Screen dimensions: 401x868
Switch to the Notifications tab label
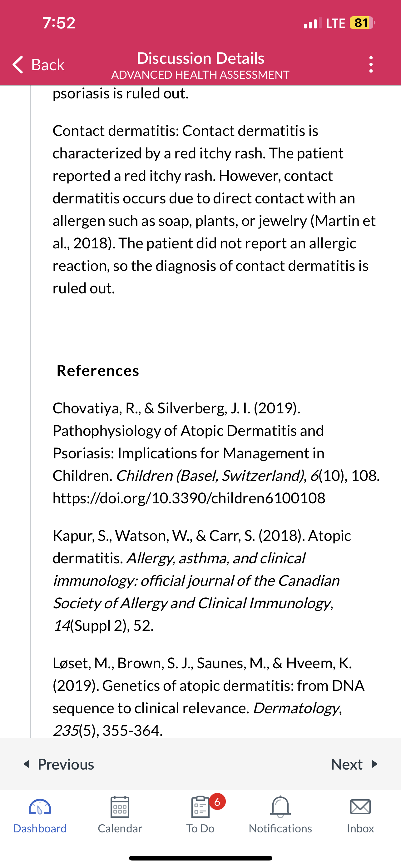(280, 828)
